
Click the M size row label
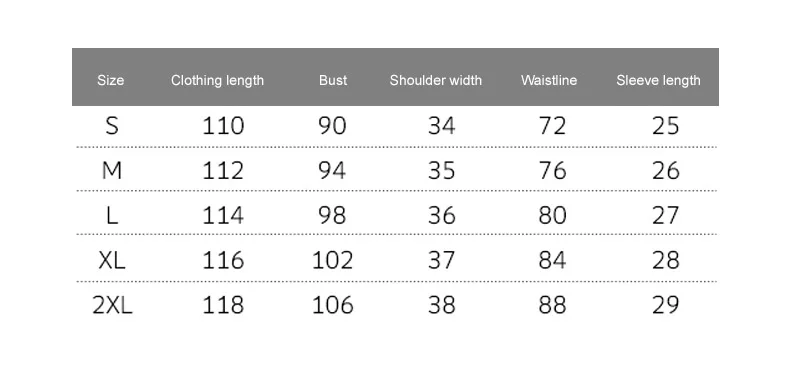pos(112,171)
